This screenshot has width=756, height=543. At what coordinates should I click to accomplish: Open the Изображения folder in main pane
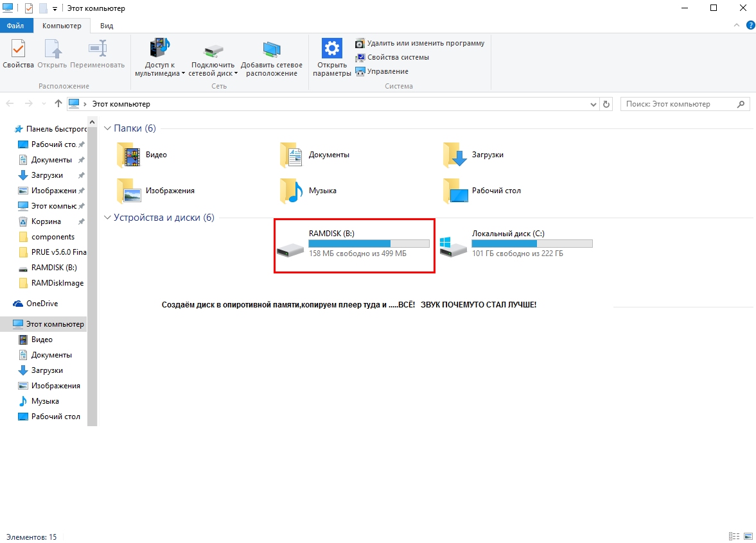pyautogui.click(x=155, y=191)
